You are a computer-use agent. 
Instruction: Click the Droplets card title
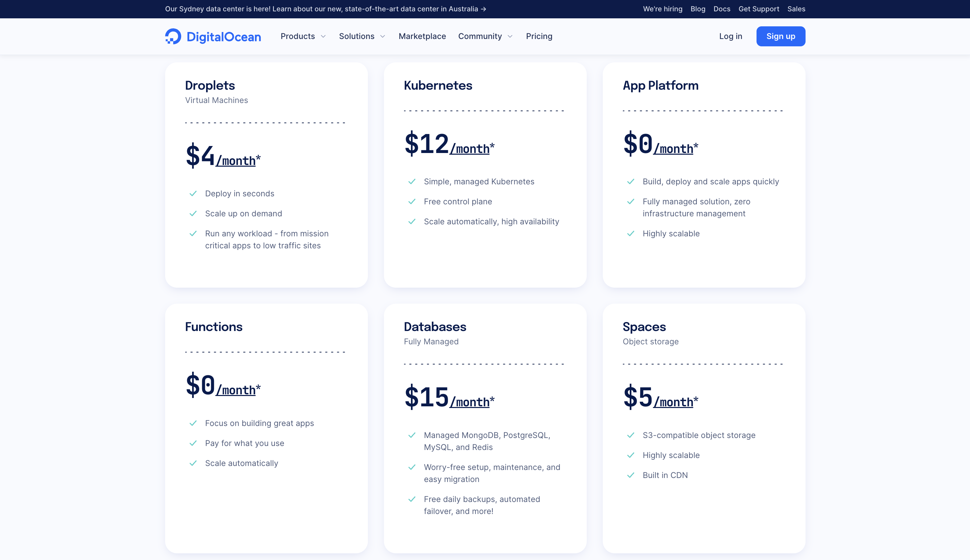(x=210, y=85)
